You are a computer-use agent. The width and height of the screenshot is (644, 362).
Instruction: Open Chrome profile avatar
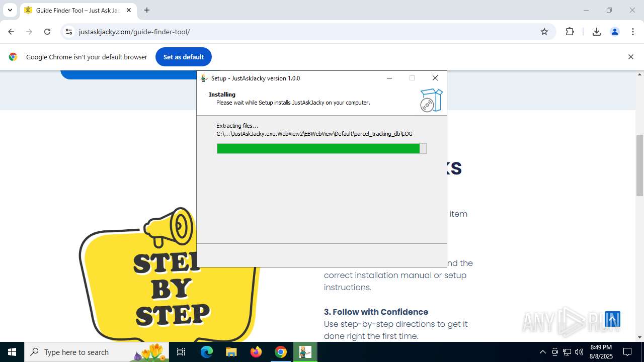(615, 32)
